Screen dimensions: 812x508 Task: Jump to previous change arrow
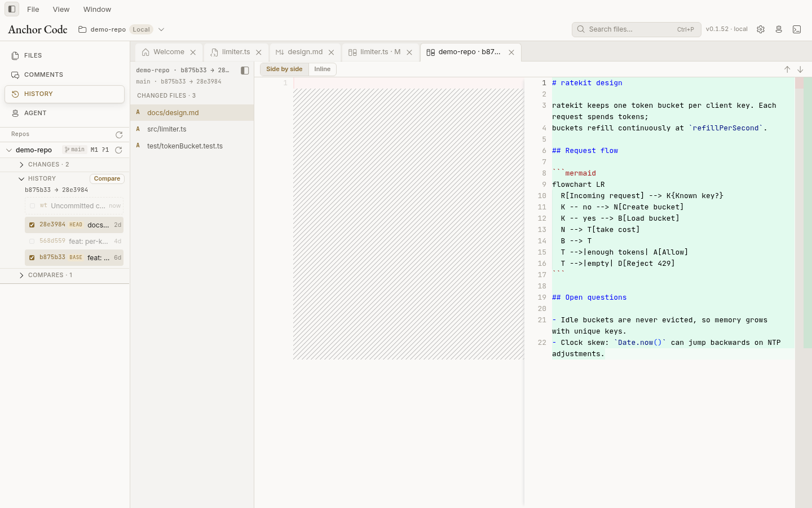pos(787,69)
